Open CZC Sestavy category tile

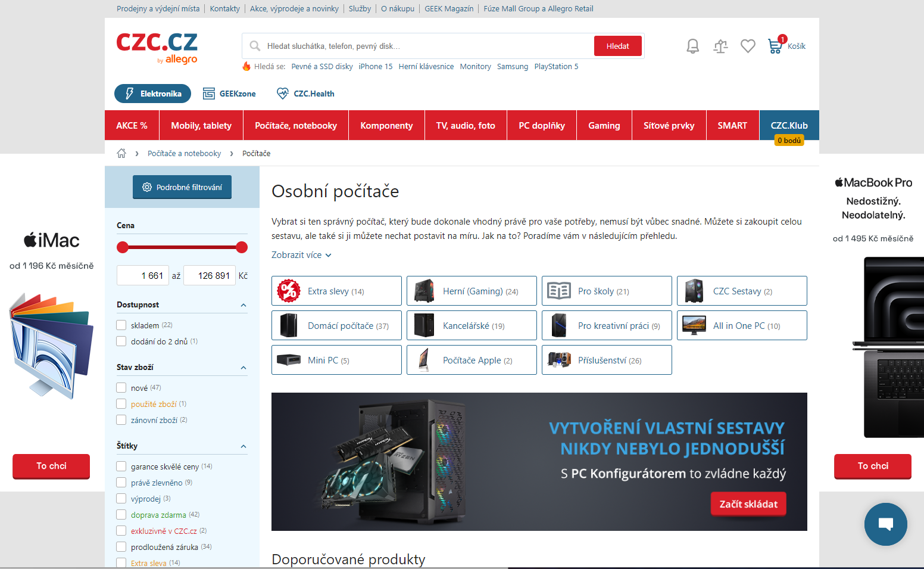tap(742, 291)
